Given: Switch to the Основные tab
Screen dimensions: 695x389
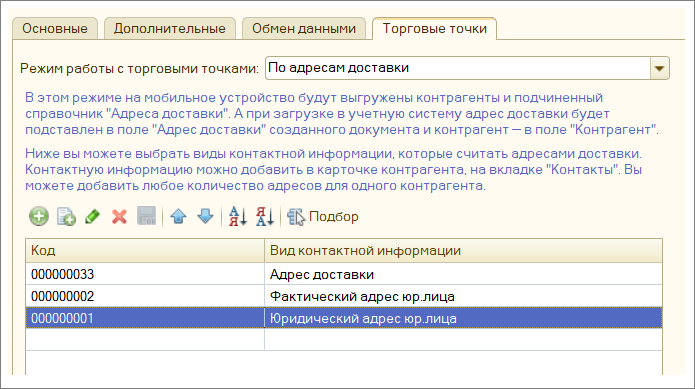Looking at the screenshot, I should coord(55,29).
